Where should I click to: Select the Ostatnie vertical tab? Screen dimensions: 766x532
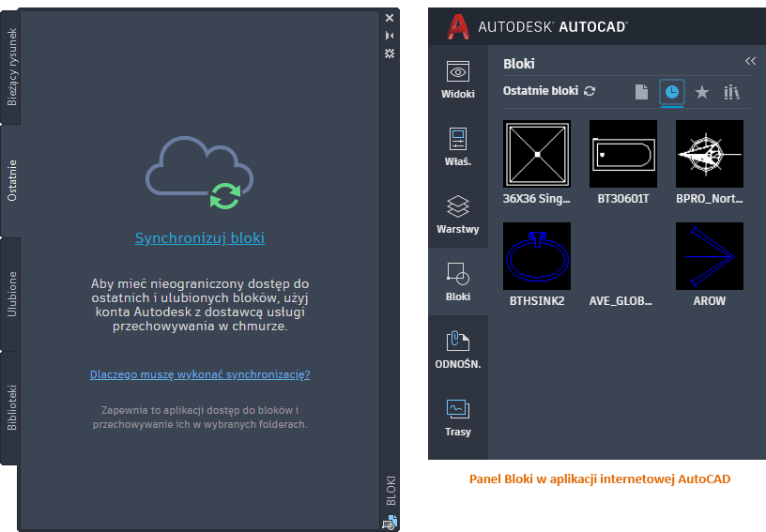coord(10,180)
